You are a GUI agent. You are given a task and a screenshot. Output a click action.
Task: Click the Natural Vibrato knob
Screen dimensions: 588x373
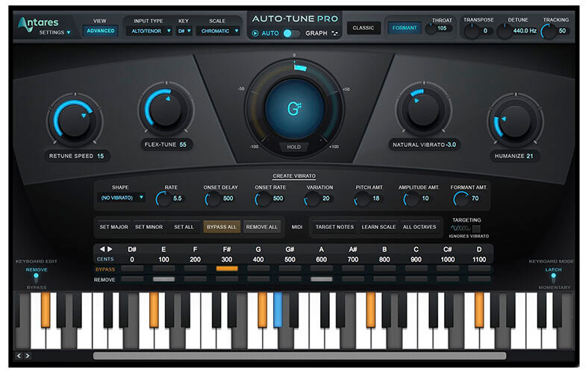tap(423, 109)
